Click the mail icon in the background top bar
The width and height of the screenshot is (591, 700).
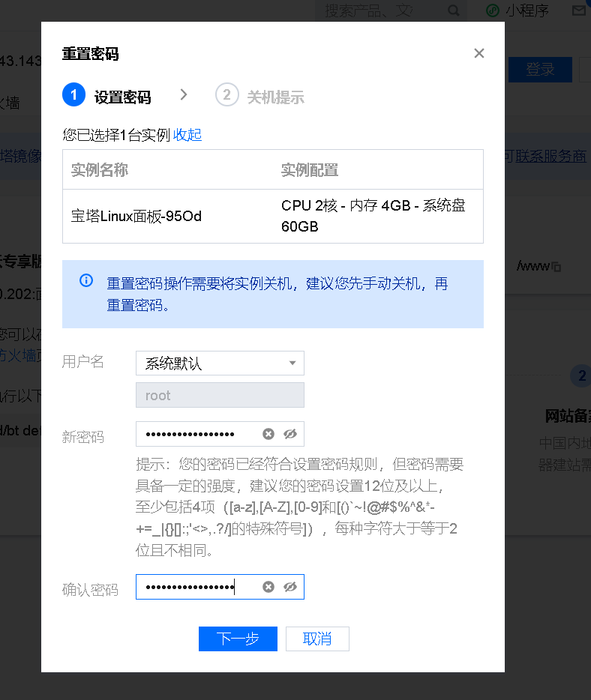[580, 10]
